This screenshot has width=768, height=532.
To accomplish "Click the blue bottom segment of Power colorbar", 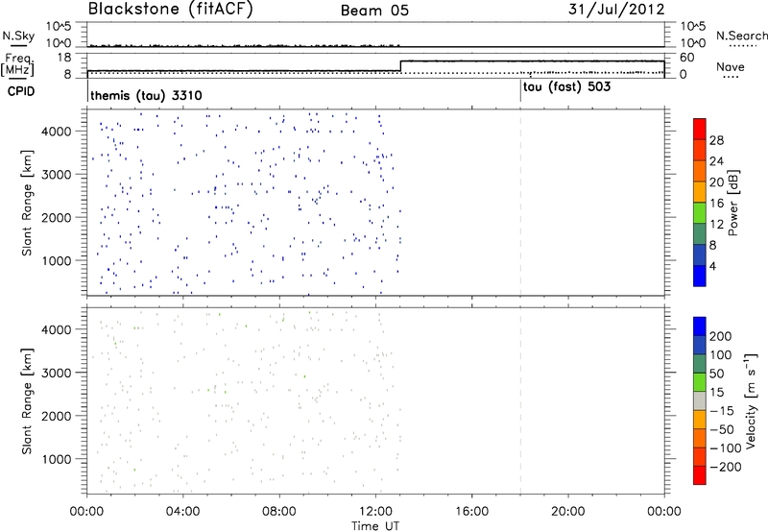I will [700, 276].
